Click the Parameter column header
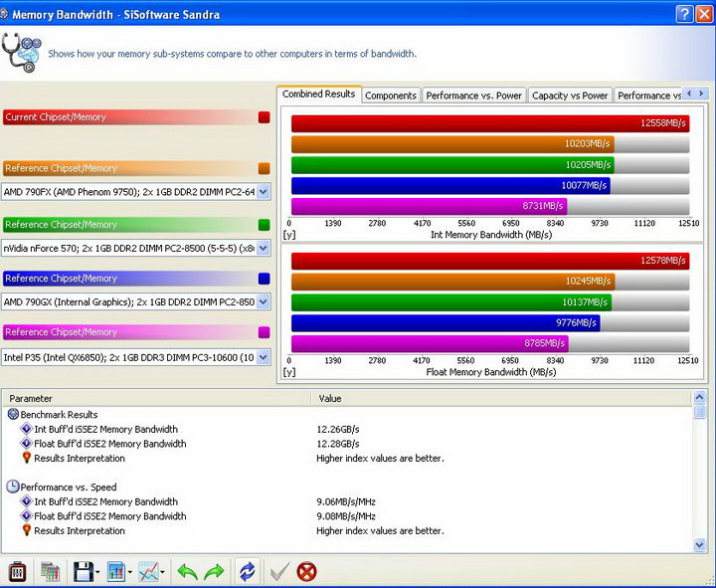Viewport: 716px width, 588px height. pyautogui.click(x=157, y=398)
